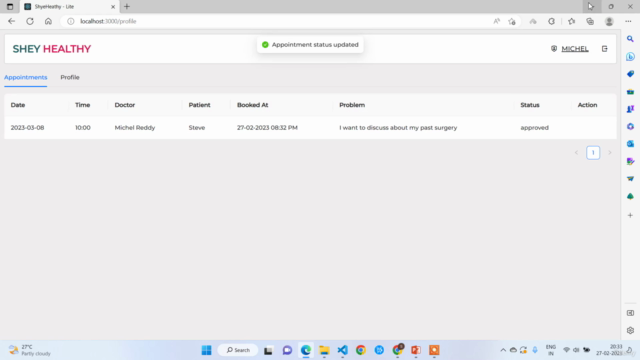
Task: Open weather widget showing 27°C
Action: click(x=29, y=350)
